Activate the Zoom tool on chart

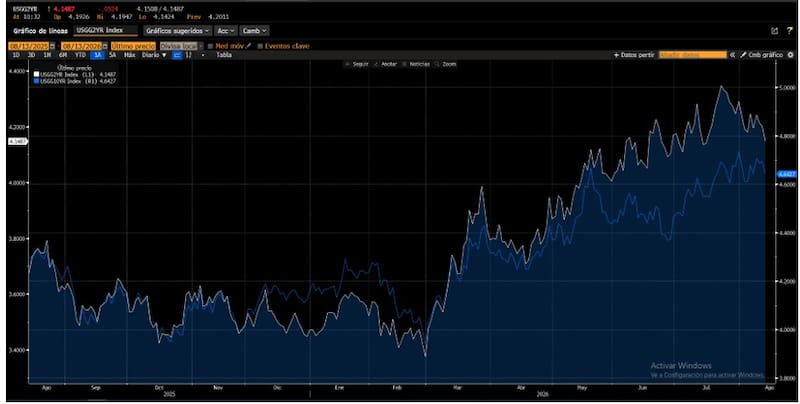coord(446,64)
